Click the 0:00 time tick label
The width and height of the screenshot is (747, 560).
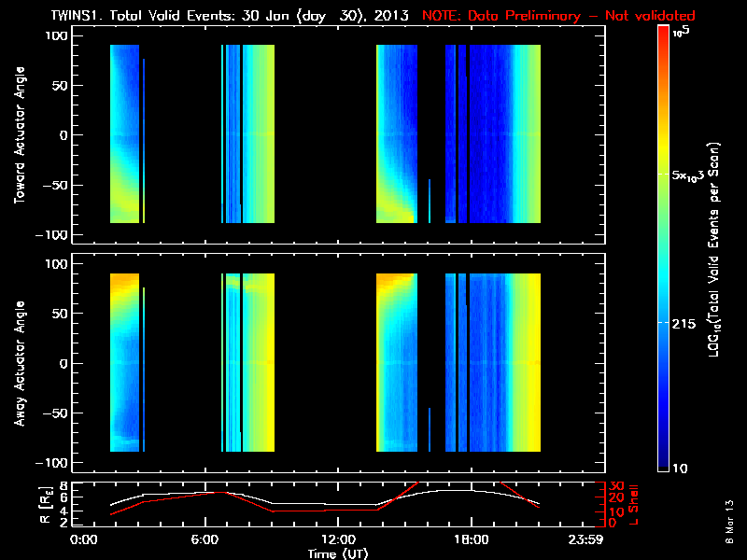pos(84,540)
